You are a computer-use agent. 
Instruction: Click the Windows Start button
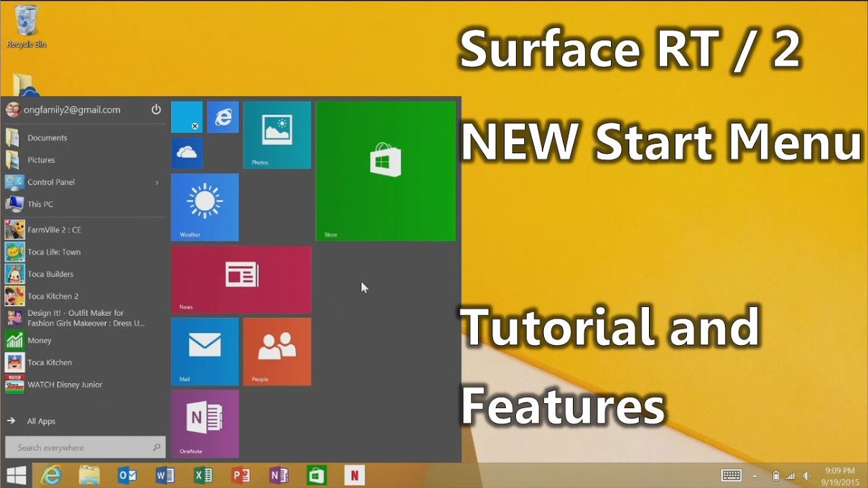(x=16, y=475)
